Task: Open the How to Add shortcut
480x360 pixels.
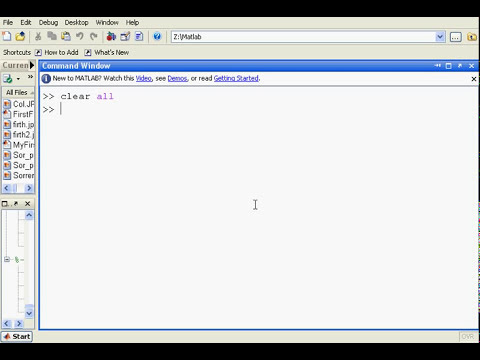Action: point(57,52)
